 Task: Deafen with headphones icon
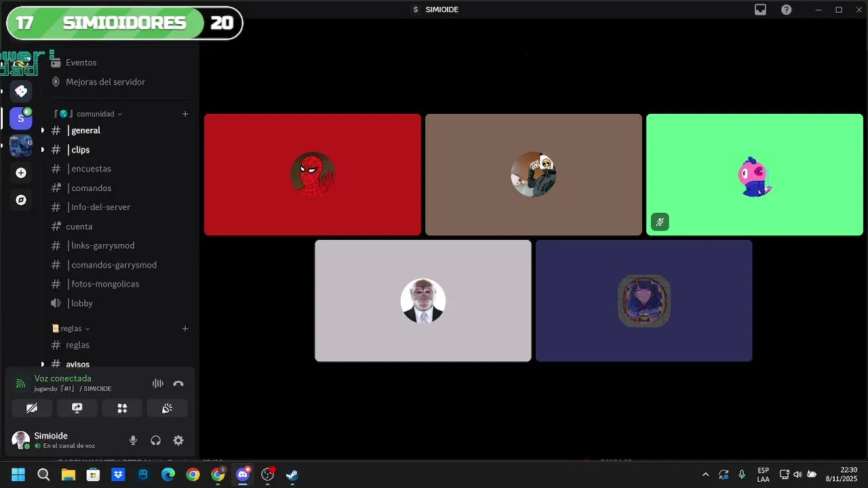click(x=156, y=441)
